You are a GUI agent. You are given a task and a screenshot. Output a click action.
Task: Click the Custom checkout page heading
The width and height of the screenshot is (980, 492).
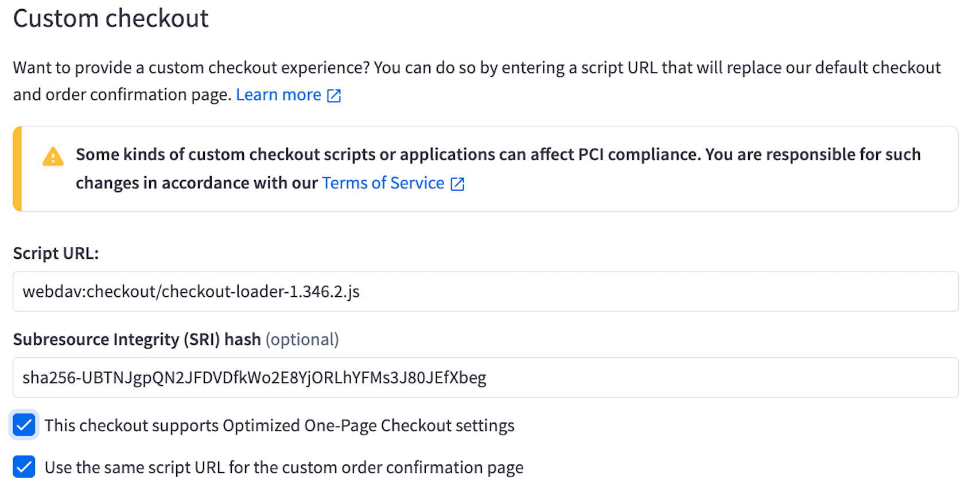[111, 18]
